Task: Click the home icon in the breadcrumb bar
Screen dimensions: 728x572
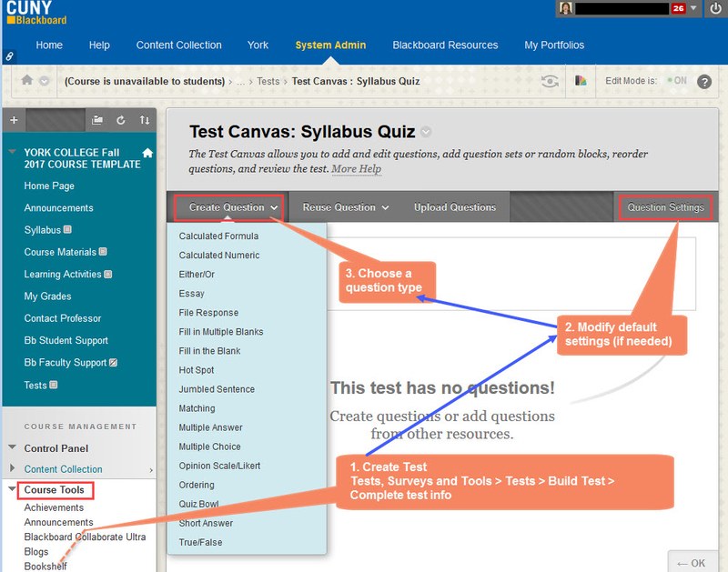Action: point(27,81)
